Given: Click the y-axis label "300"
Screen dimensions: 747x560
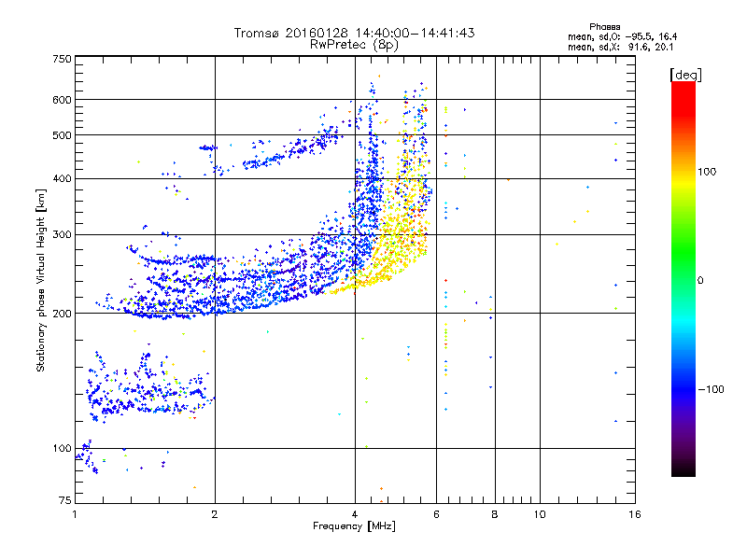Looking at the screenshot, I should click(62, 234).
